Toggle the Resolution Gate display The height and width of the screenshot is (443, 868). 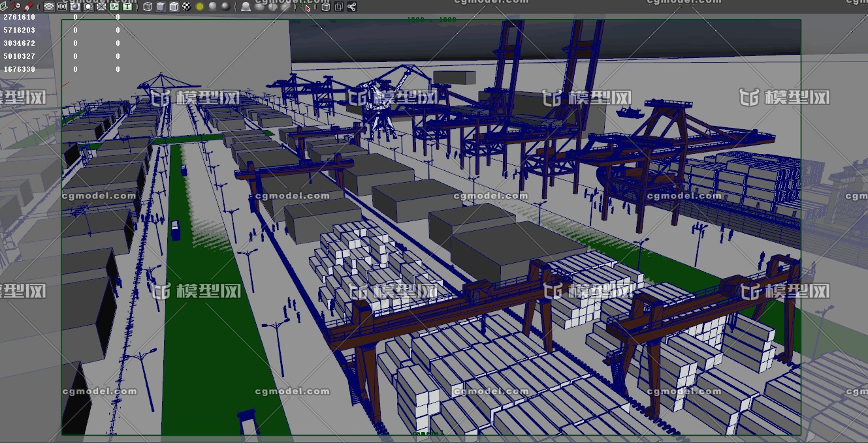(75, 7)
